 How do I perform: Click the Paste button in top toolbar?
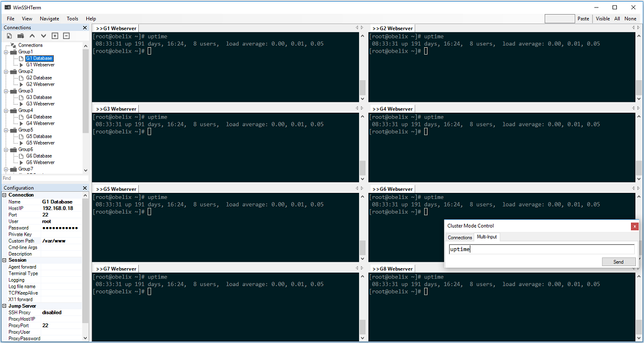pos(583,18)
